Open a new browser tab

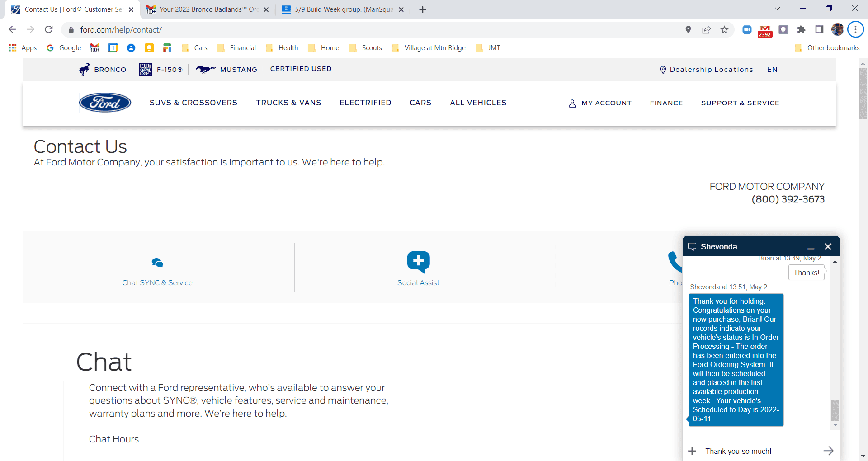[x=422, y=9]
